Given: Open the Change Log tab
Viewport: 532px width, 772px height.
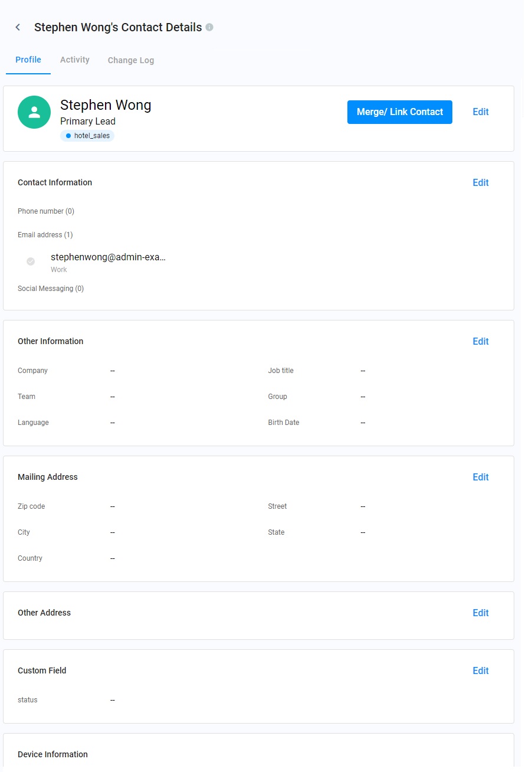Looking at the screenshot, I should (x=131, y=60).
